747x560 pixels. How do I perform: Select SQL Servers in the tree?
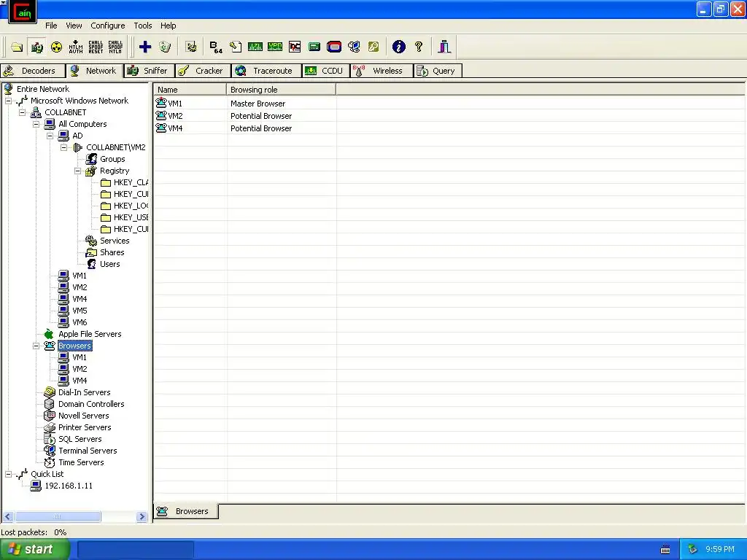(x=80, y=439)
